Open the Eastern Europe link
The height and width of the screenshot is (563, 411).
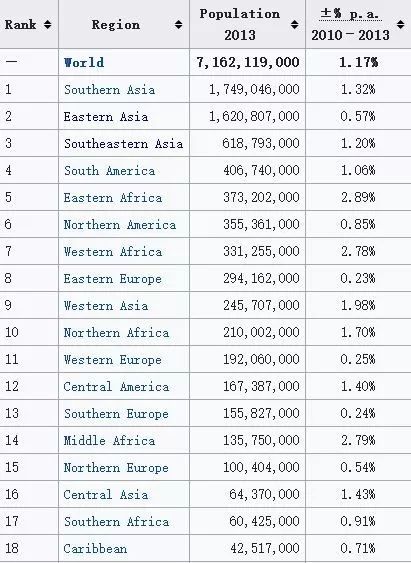click(113, 278)
